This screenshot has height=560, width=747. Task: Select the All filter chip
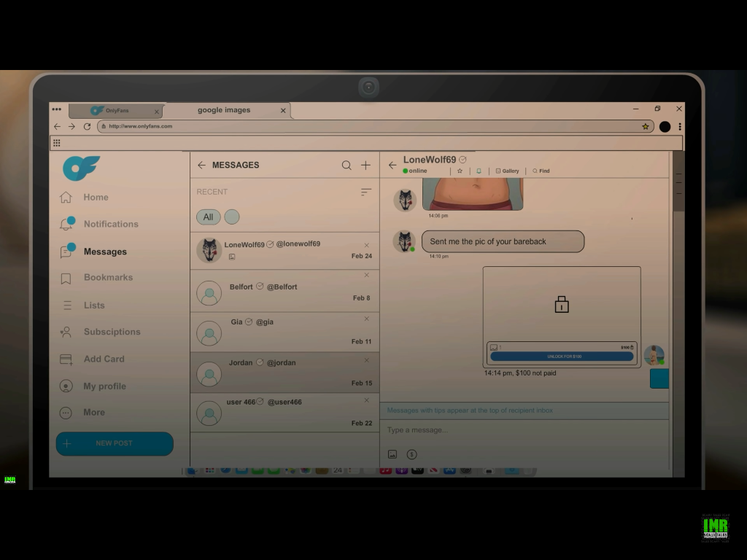click(208, 217)
